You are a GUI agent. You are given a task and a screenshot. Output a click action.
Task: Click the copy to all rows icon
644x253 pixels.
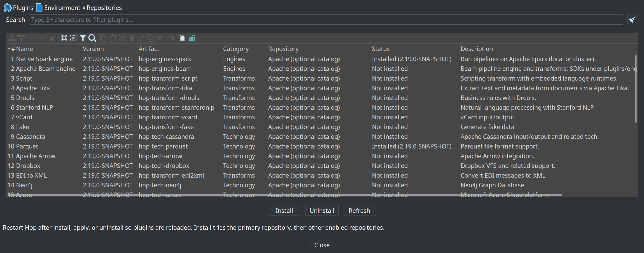pyautogui.click(x=151, y=38)
